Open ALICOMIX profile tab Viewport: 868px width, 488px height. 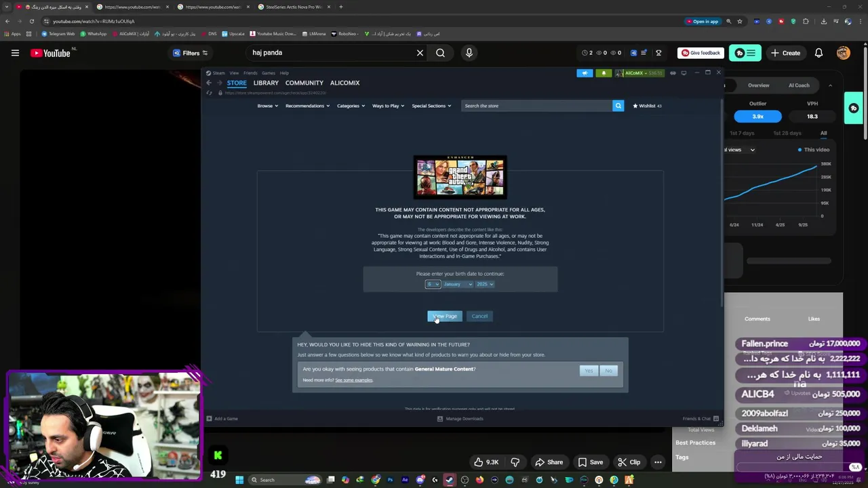point(344,83)
